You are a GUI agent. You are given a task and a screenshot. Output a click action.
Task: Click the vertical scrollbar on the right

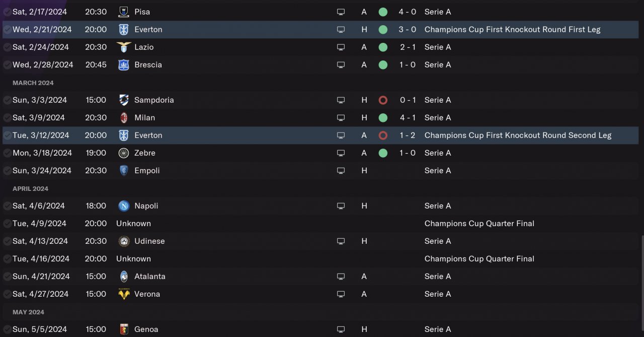point(641,282)
